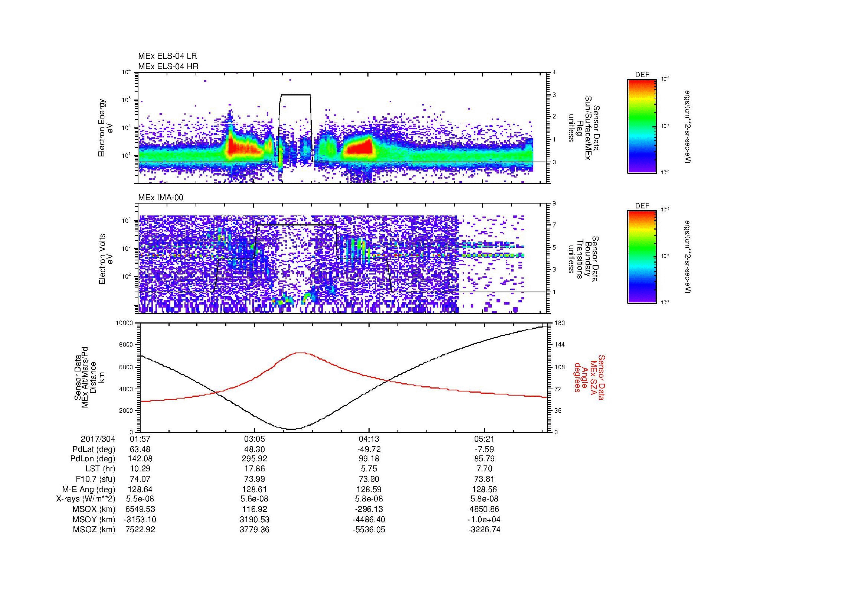The width and height of the screenshot is (868, 614).
Task: Click the ELS DEF color bar
Action: click(x=642, y=126)
